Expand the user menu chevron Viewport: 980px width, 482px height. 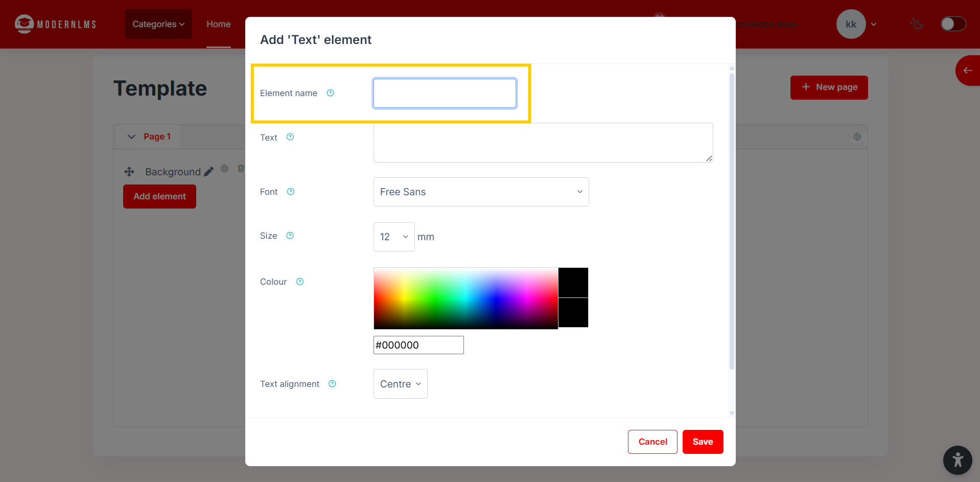pos(874,24)
